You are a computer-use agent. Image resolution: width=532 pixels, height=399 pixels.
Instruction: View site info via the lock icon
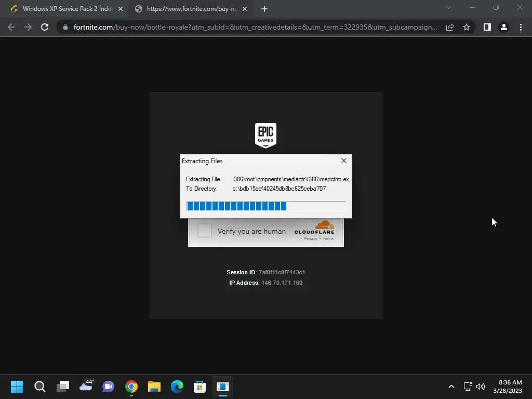[65, 27]
